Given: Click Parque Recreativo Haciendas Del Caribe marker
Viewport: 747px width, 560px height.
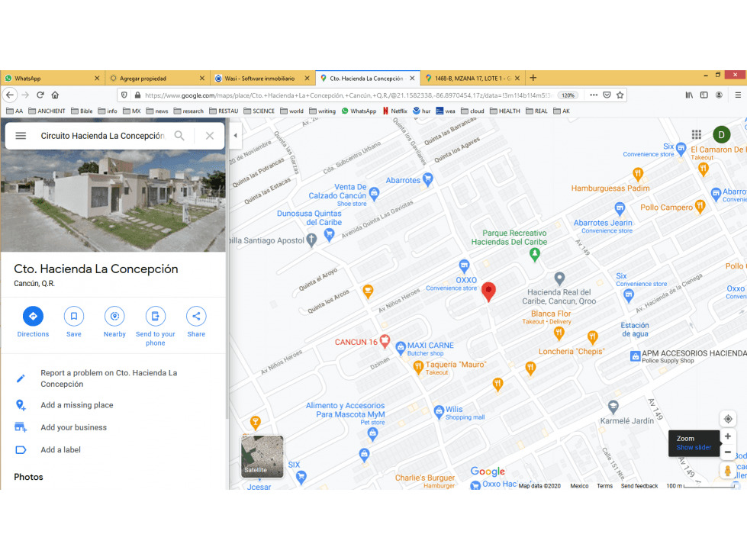Looking at the screenshot, I should [535, 255].
